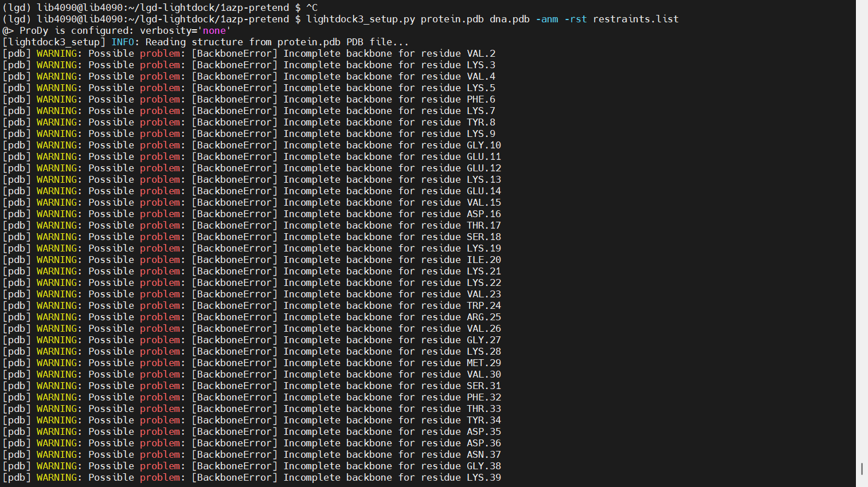Image resolution: width=868 pixels, height=487 pixels.
Task: Click residue 'GLY.10' text
Action: (484, 145)
